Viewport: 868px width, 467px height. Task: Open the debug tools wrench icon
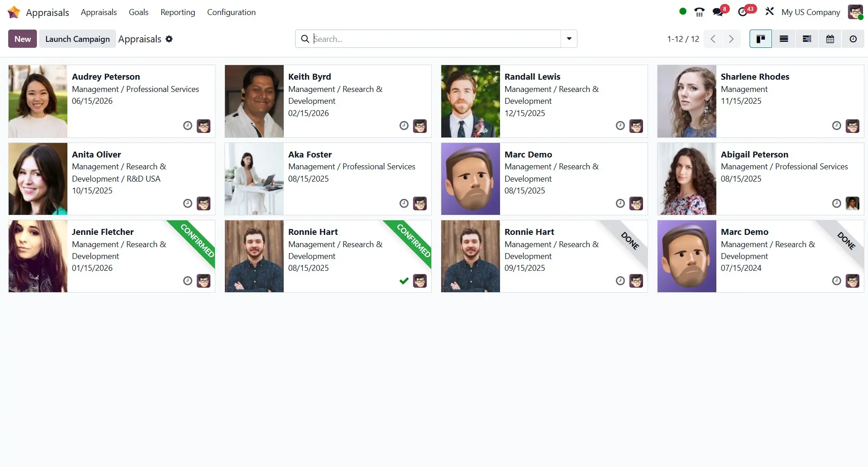[x=769, y=11]
